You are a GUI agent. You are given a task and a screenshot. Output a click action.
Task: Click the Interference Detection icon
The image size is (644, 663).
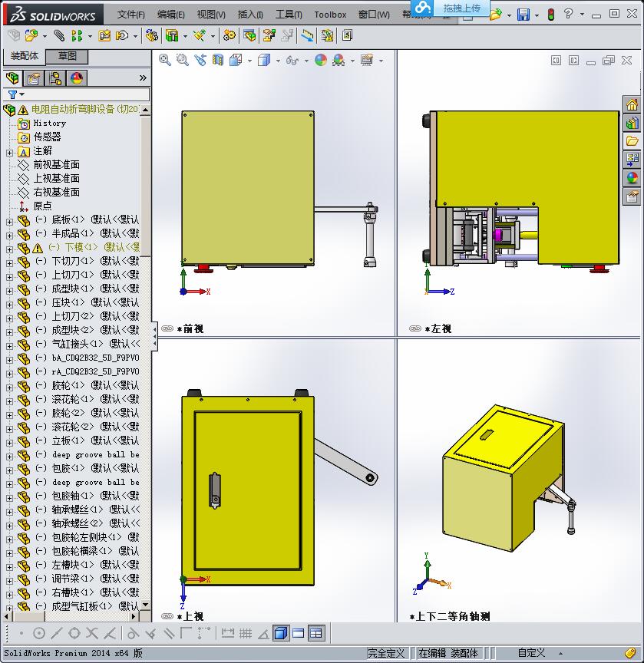pyautogui.click(x=328, y=35)
